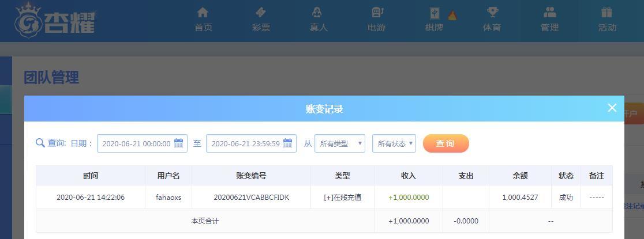Click the magnifier search icon beside 查询

(x=40, y=143)
